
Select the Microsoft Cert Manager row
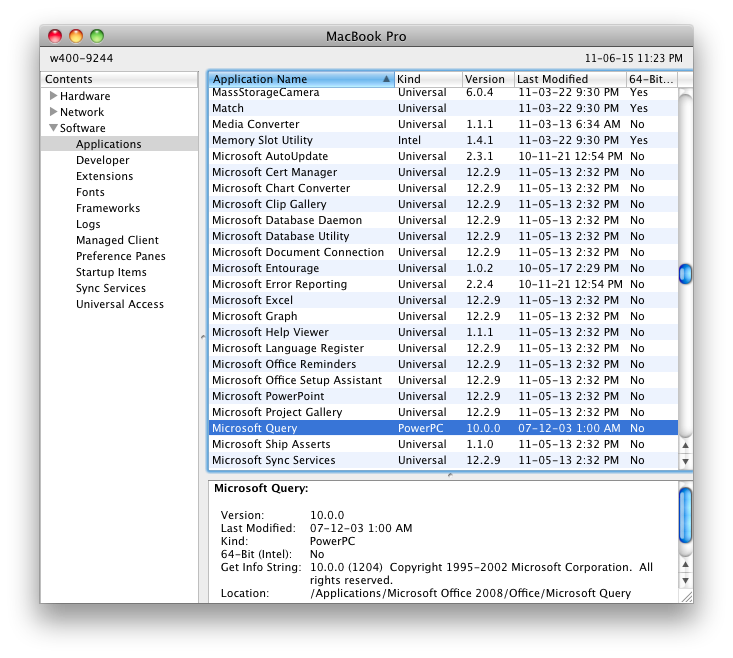443,172
